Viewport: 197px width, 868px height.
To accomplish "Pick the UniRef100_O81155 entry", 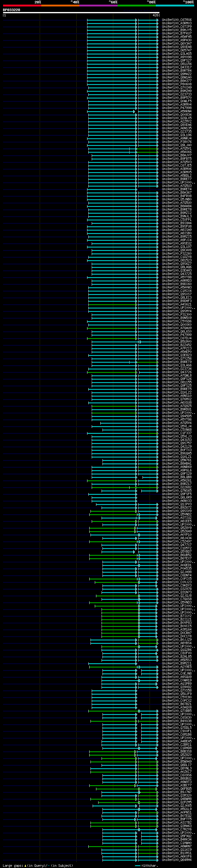I will tap(176, 382).
